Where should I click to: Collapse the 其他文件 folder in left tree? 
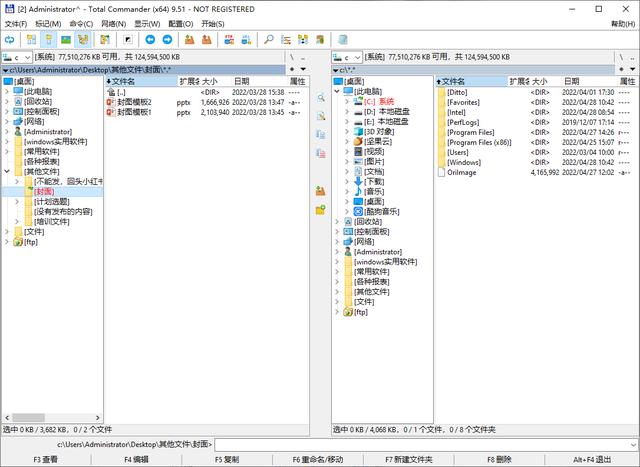[x=7, y=171]
